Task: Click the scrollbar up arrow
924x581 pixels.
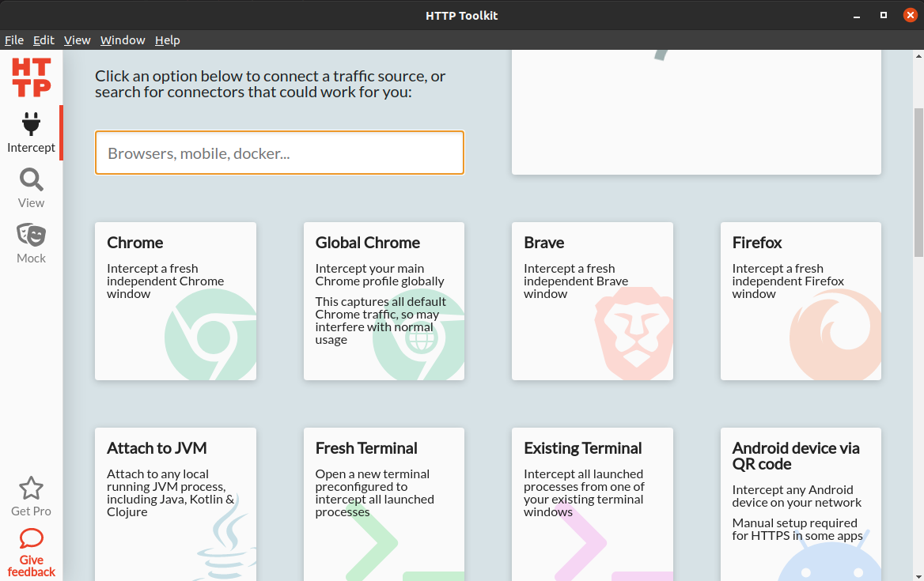Action: click(x=918, y=56)
